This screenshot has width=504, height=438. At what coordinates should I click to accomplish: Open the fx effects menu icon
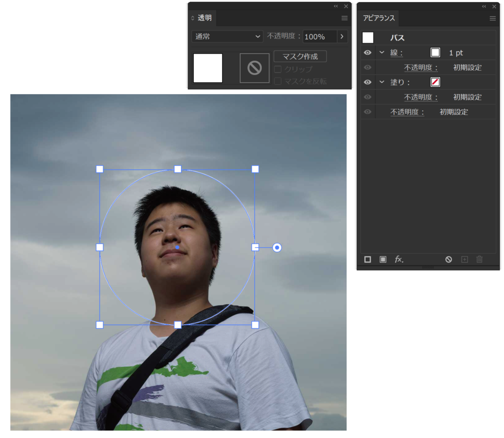(x=399, y=259)
